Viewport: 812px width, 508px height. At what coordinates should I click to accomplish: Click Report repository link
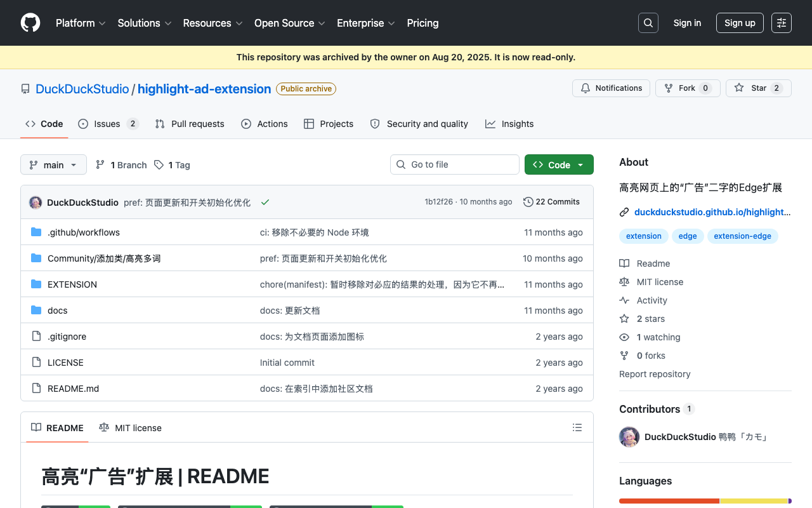click(655, 374)
